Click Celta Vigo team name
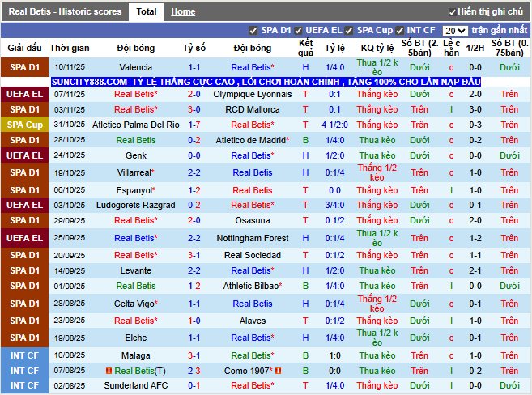This screenshot has width=532, height=395. coord(136,304)
